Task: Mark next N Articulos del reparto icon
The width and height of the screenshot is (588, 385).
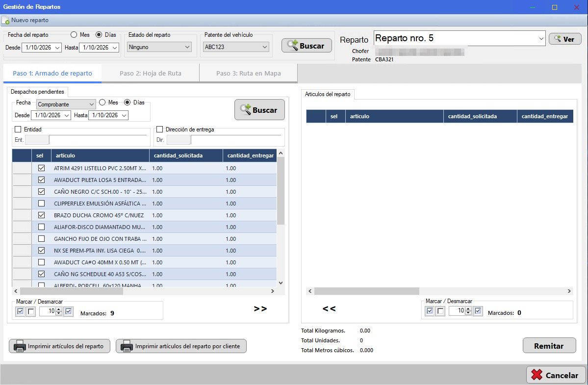Action: (x=478, y=311)
